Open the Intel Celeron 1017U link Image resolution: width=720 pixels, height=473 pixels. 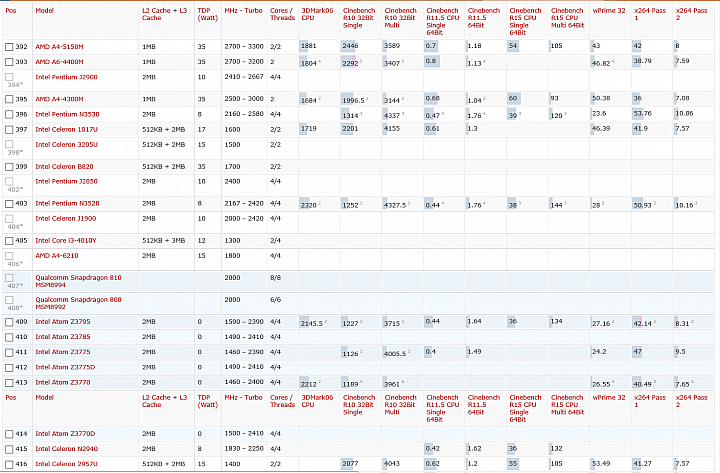click(67, 130)
